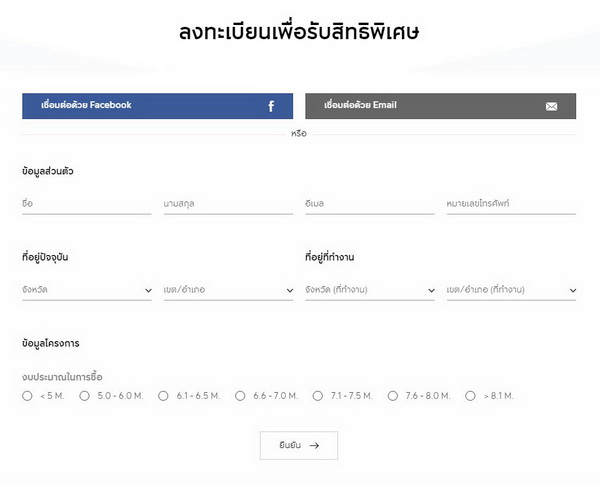Click the Facebook logo icon
The image size is (600, 487).
pos(271,106)
